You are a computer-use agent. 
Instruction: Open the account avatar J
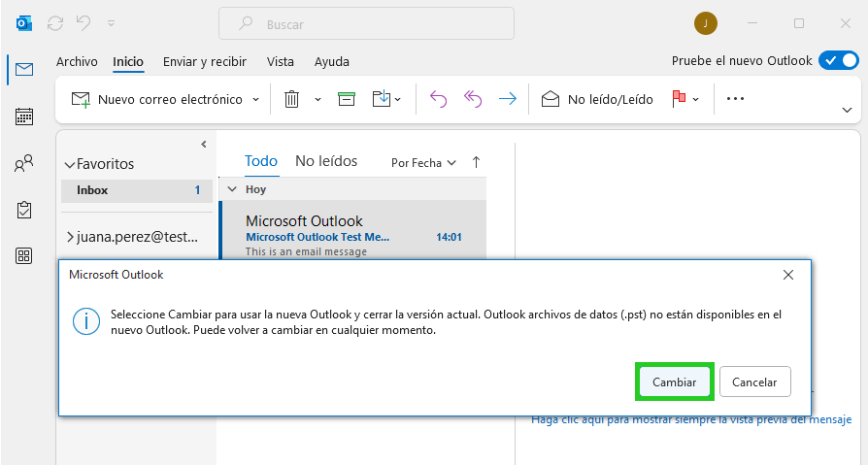(705, 24)
